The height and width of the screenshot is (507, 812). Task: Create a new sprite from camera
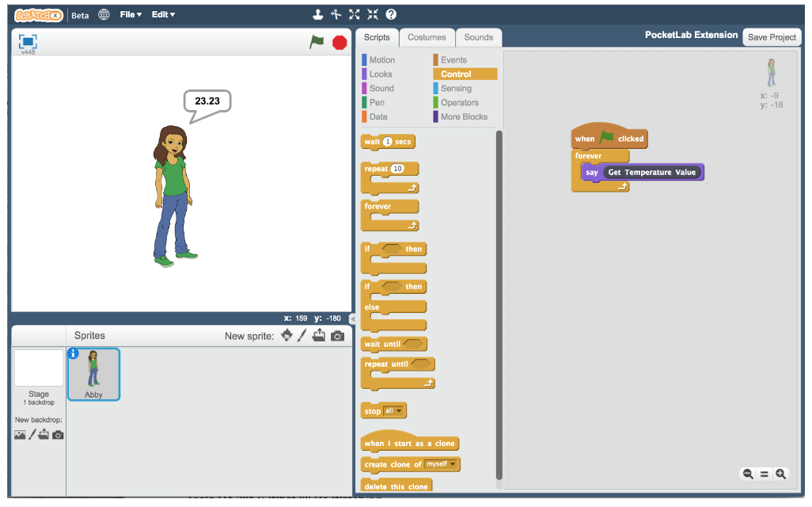pyautogui.click(x=338, y=335)
